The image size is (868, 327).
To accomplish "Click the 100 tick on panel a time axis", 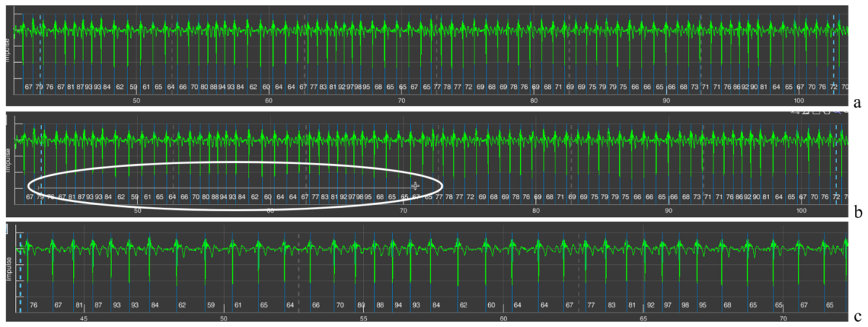I will [x=799, y=101].
